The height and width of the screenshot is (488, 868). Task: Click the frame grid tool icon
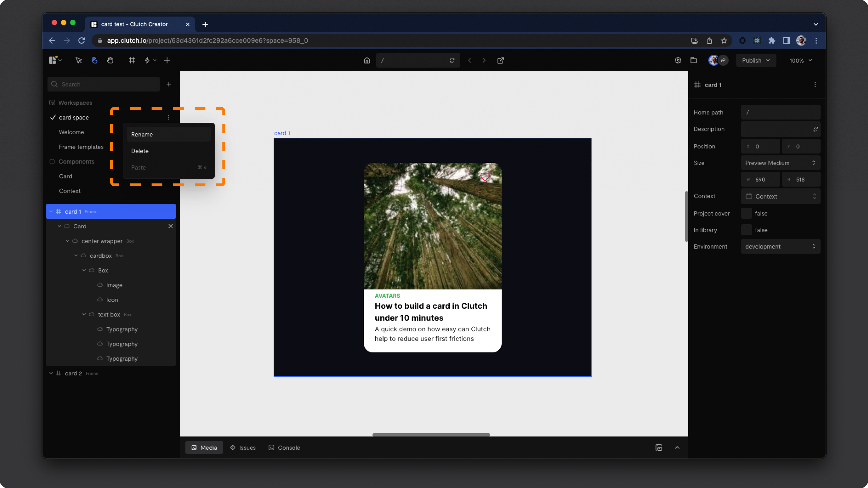pos(132,60)
